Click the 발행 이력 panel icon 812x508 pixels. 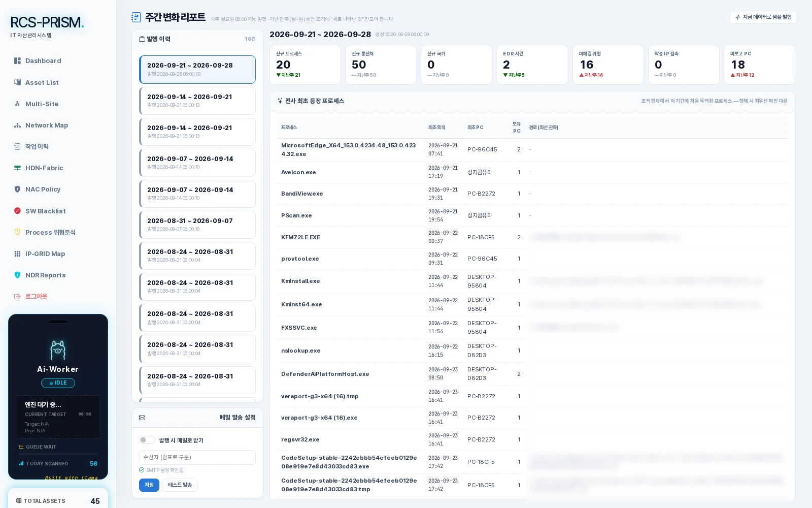pos(142,39)
